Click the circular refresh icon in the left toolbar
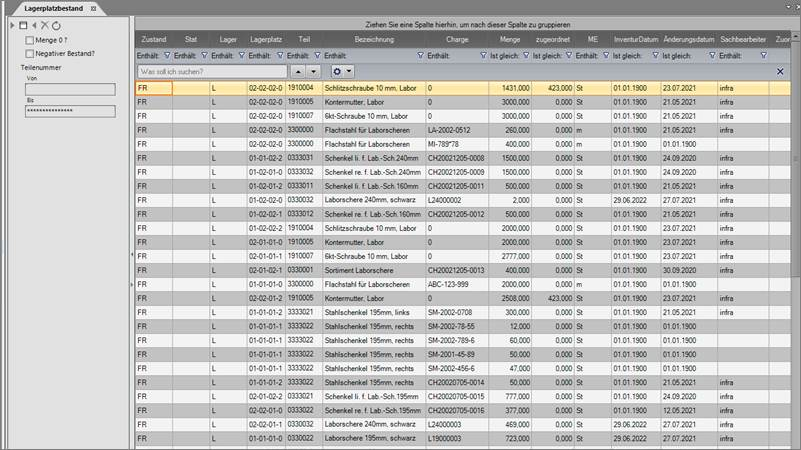 pyautogui.click(x=55, y=25)
